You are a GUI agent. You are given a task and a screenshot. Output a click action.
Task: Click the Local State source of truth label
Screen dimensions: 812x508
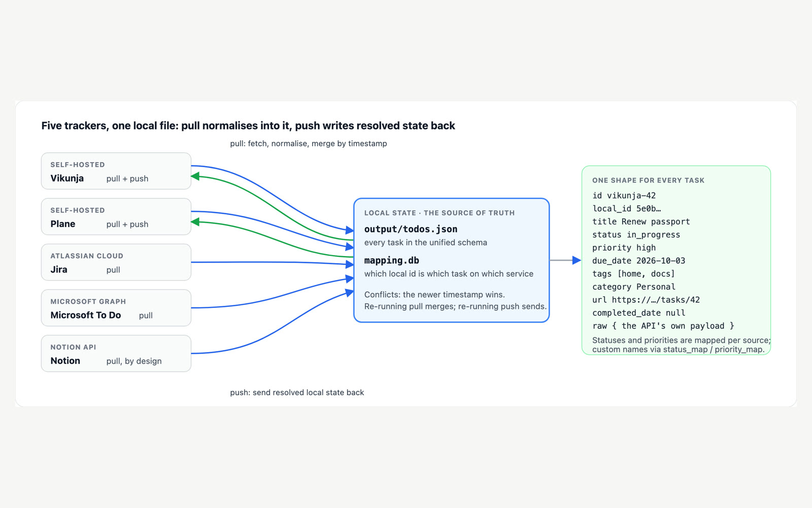point(439,213)
